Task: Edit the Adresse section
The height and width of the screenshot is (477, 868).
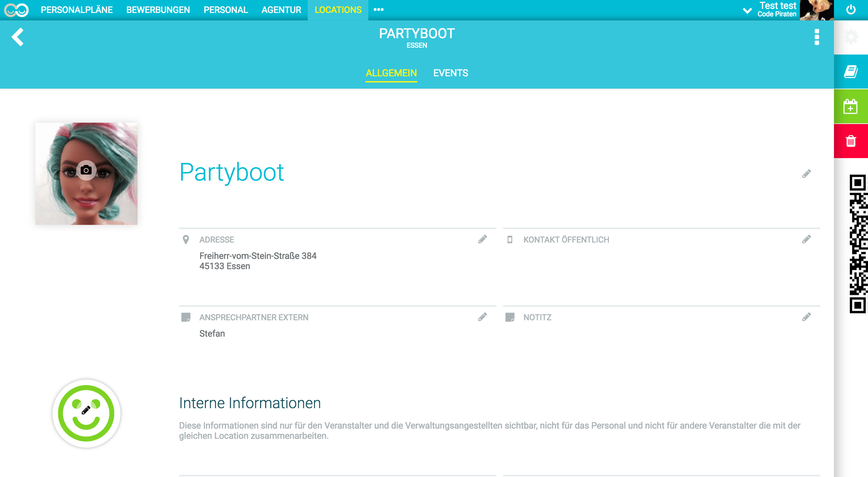Action: [482, 239]
